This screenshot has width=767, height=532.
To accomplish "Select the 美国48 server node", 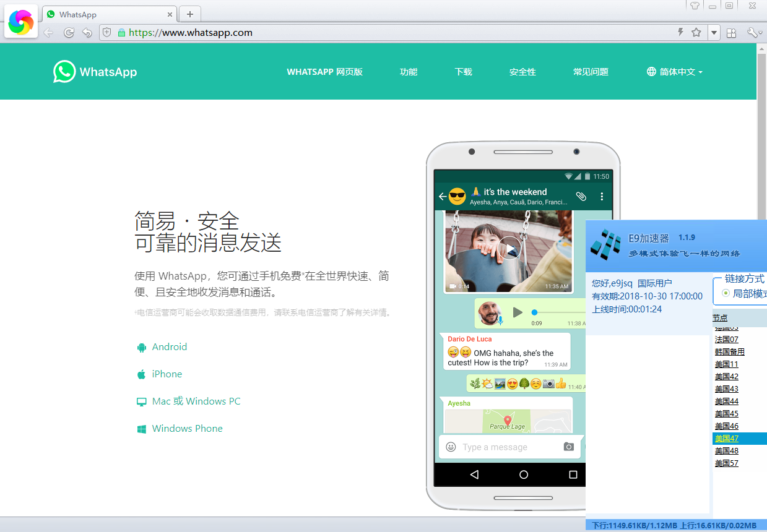I will (726, 450).
